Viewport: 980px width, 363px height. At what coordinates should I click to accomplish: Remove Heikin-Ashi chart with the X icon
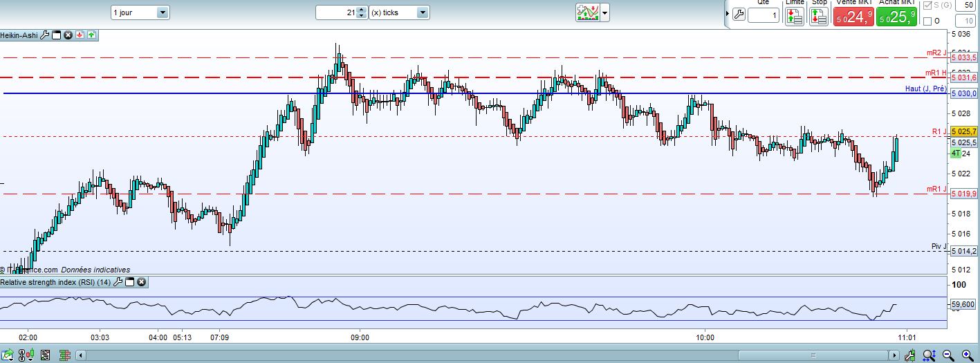[68, 35]
